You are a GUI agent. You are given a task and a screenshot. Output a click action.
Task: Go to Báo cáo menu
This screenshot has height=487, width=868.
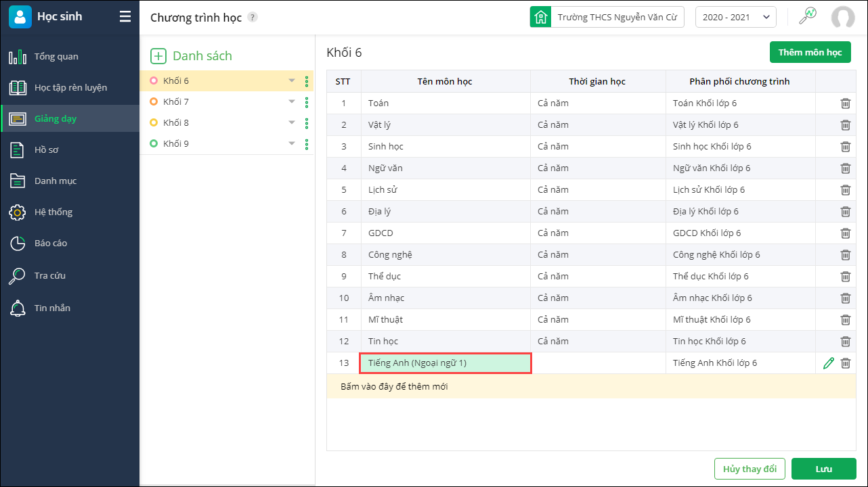click(51, 243)
